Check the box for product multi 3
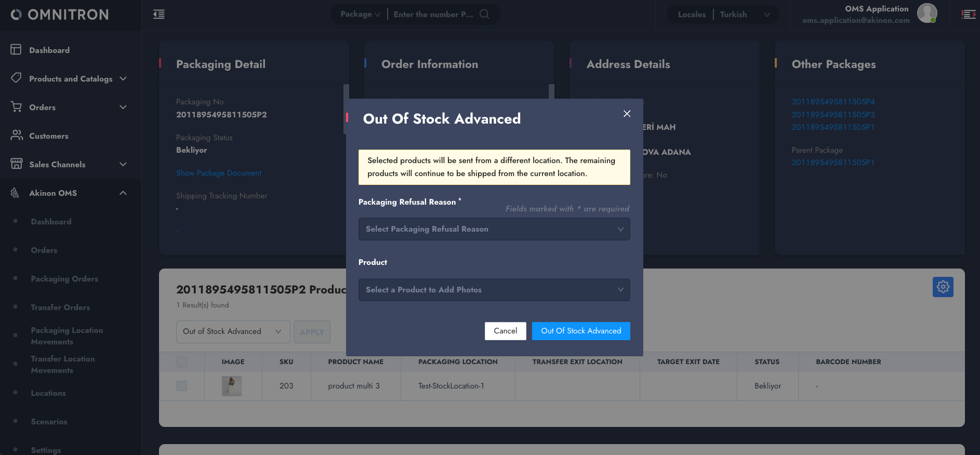Screen dimensions: 980x455 [x=182, y=386]
